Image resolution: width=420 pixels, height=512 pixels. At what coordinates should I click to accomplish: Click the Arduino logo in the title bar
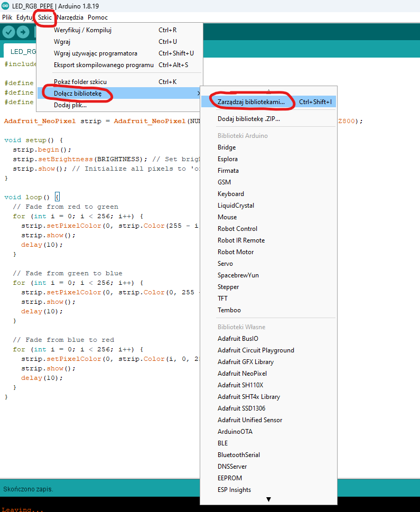pos(5,6)
